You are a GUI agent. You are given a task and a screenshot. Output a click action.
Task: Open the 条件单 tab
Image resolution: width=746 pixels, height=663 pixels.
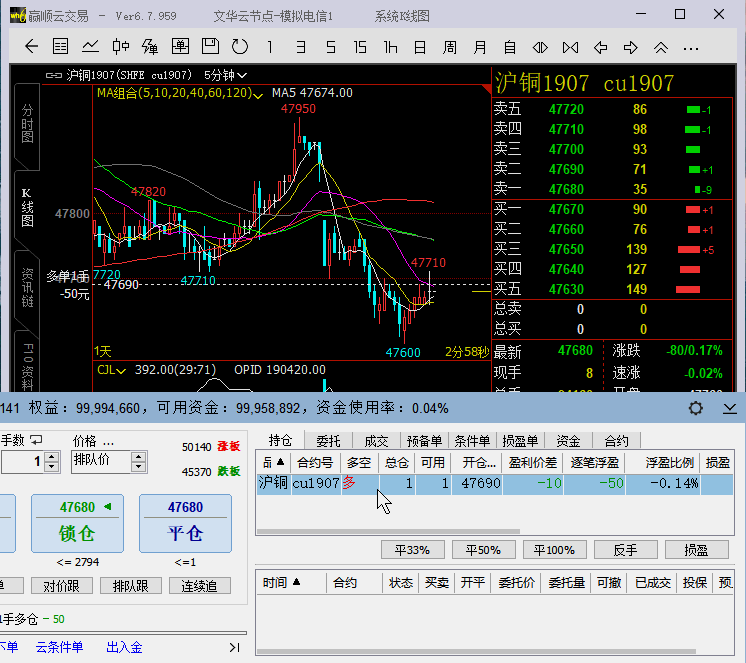(x=472, y=440)
